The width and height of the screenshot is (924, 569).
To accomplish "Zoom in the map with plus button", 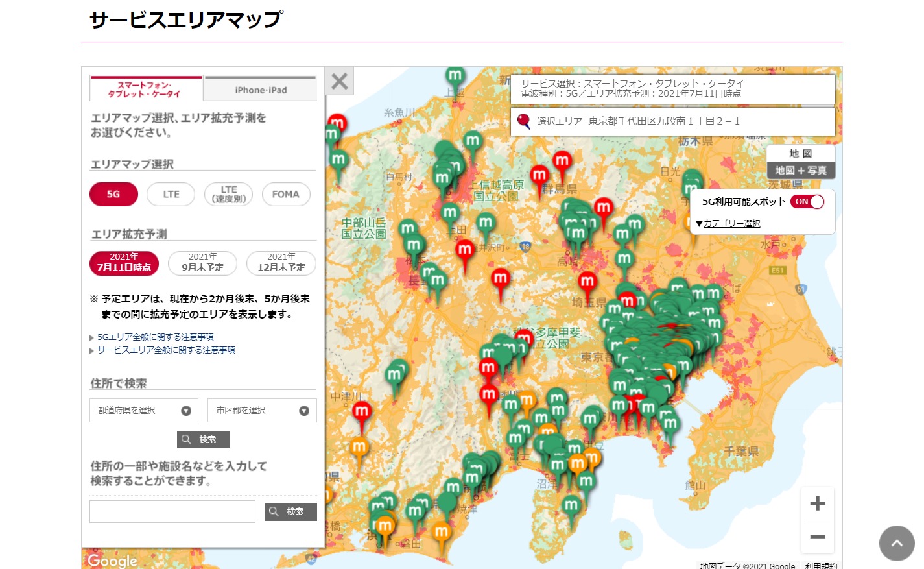I will [x=818, y=503].
